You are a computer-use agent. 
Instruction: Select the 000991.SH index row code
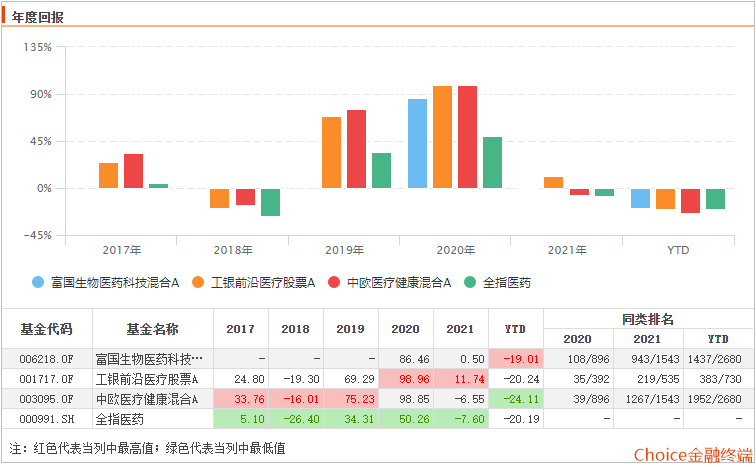(x=46, y=419)
